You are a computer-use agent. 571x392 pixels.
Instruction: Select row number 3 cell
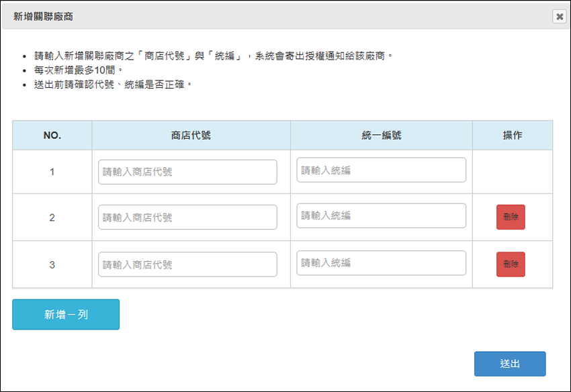pyautogui.click(x=52, y=264)
